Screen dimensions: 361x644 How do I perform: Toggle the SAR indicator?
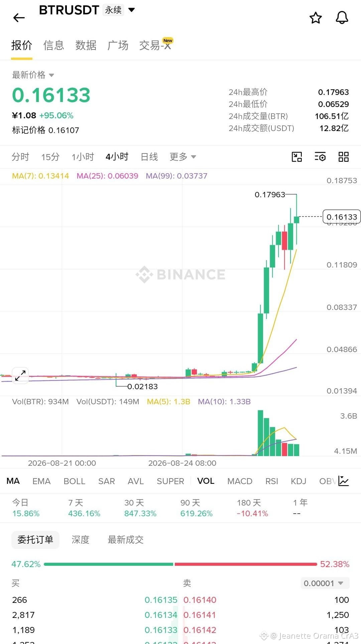click(x=107, y=481)
